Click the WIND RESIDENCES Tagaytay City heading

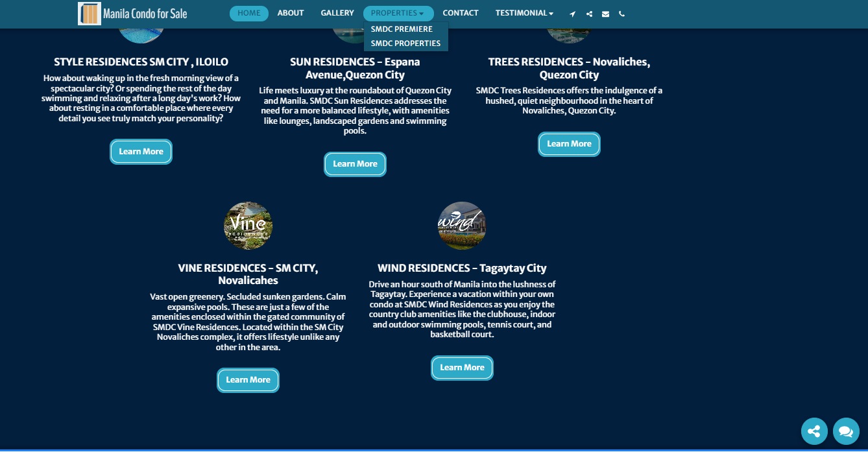(462, 268)
